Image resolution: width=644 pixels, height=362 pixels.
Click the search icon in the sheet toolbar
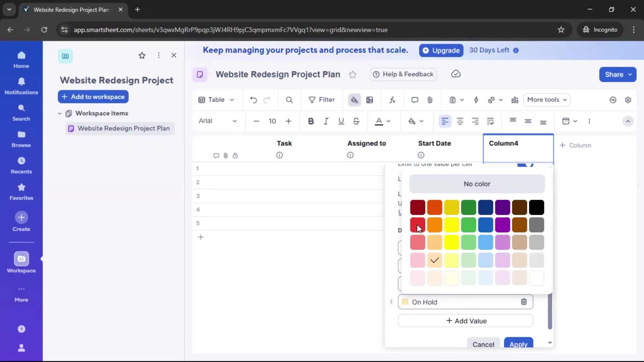pyautogui.click(x=289, y=100)
